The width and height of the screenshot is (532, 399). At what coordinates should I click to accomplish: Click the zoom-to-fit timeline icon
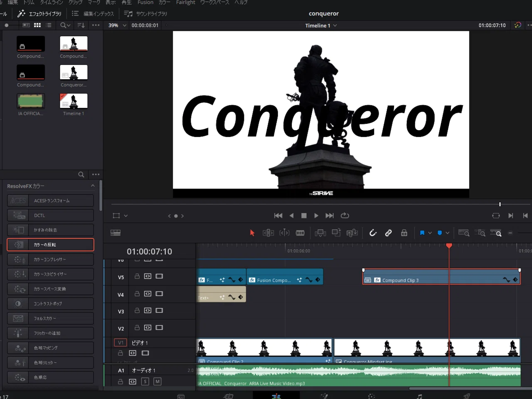pos(464,233)
